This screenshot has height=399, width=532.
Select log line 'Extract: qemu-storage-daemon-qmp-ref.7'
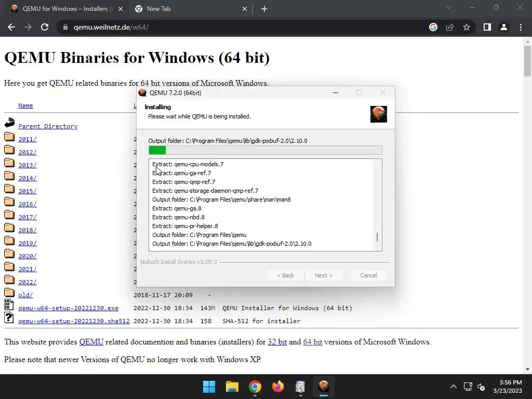205,191
